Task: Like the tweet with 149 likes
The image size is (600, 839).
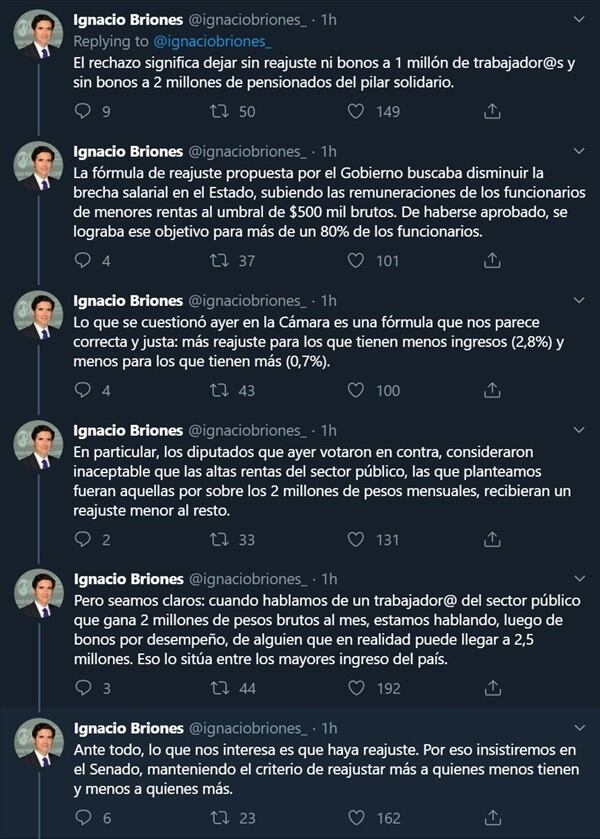Action: pyautogui.click(x=356, y=111)
